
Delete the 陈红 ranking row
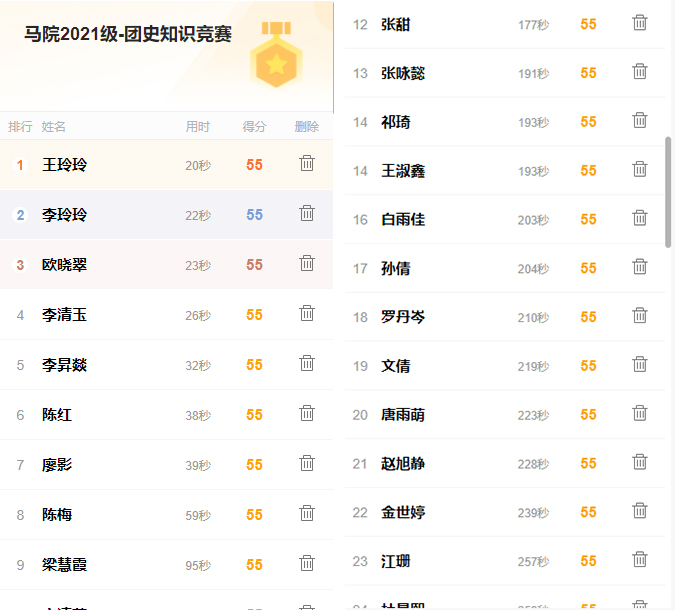pos(307,413)
